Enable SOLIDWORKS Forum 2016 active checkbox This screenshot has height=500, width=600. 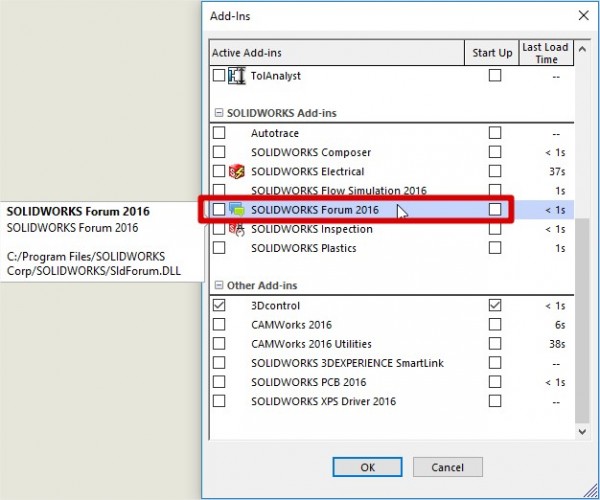click(x=219, y=209)
